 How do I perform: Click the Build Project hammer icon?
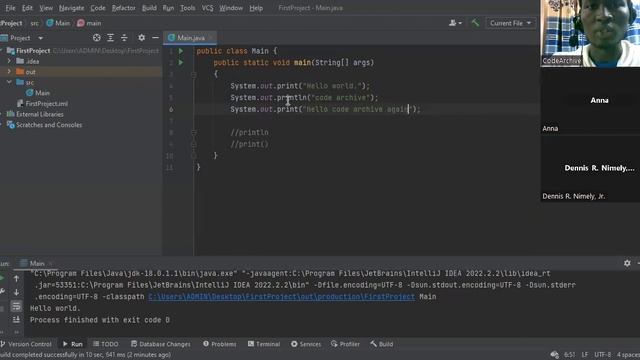(x=475, y=23)
